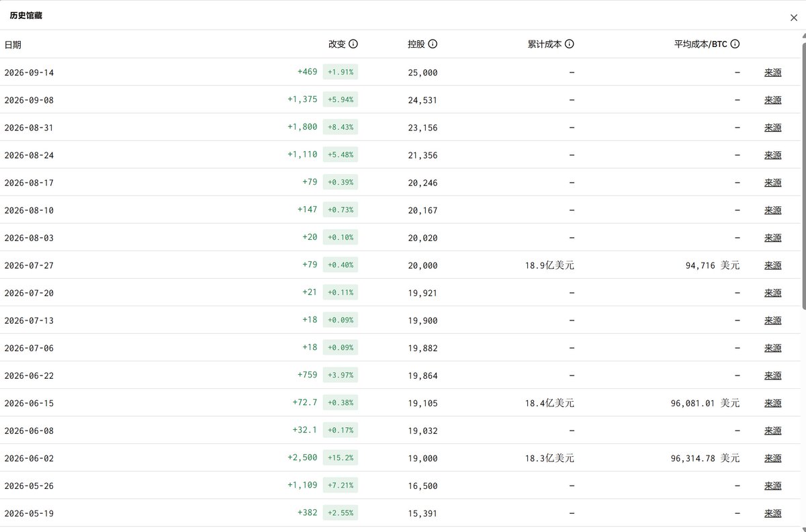Open 来源 link for 2026-05-19
Viewport: 806px width, 532px height.
coord(773,513)
